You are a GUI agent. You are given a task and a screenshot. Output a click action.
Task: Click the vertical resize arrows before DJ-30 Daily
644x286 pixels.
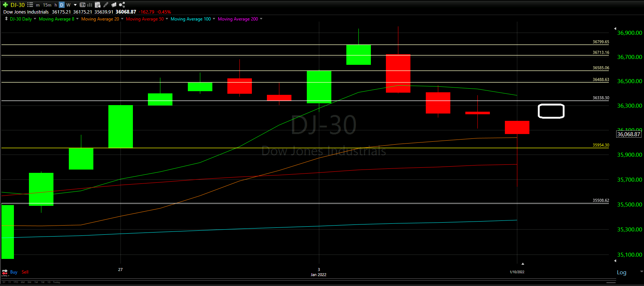pos(6,19)
